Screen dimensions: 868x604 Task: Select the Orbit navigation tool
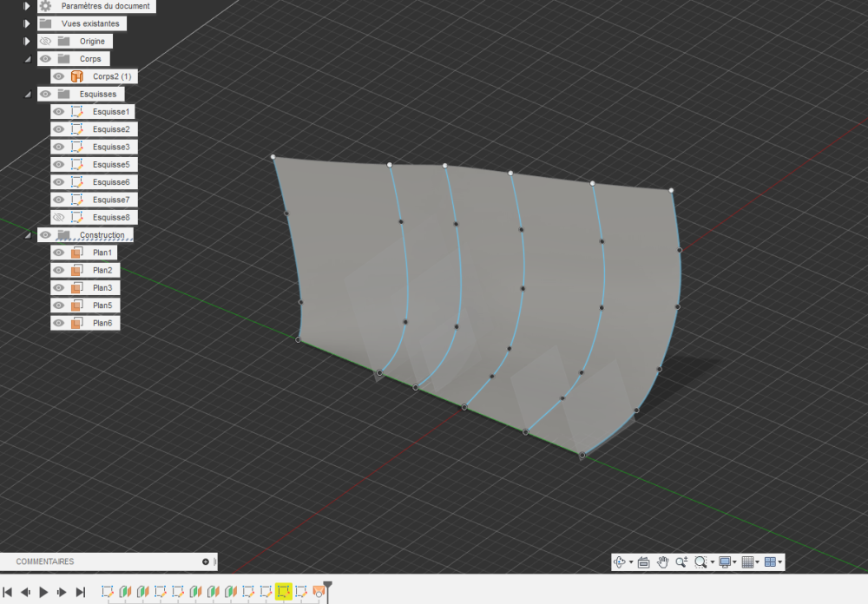pyautogui.click(x=620, y=562)
